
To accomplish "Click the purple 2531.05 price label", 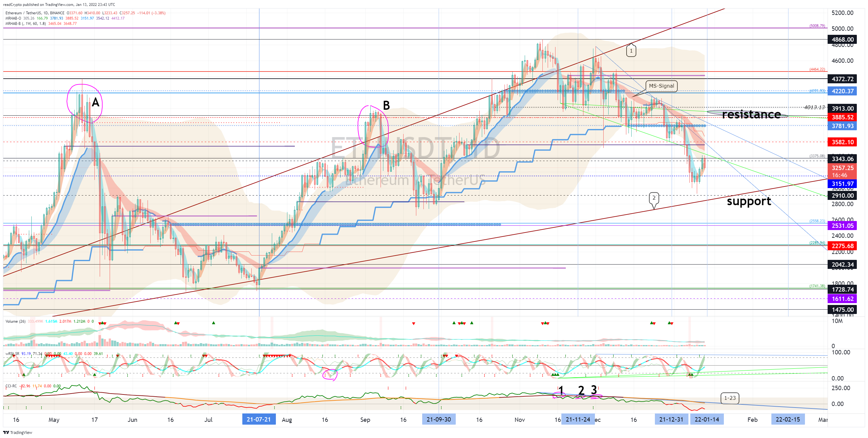I will (x=842, y=226).
